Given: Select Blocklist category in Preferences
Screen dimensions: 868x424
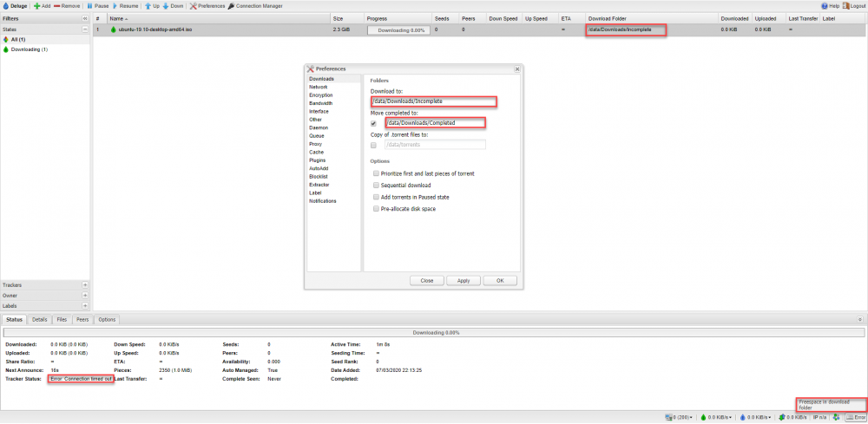Looking at the screenshot, I should pos(334,176).
